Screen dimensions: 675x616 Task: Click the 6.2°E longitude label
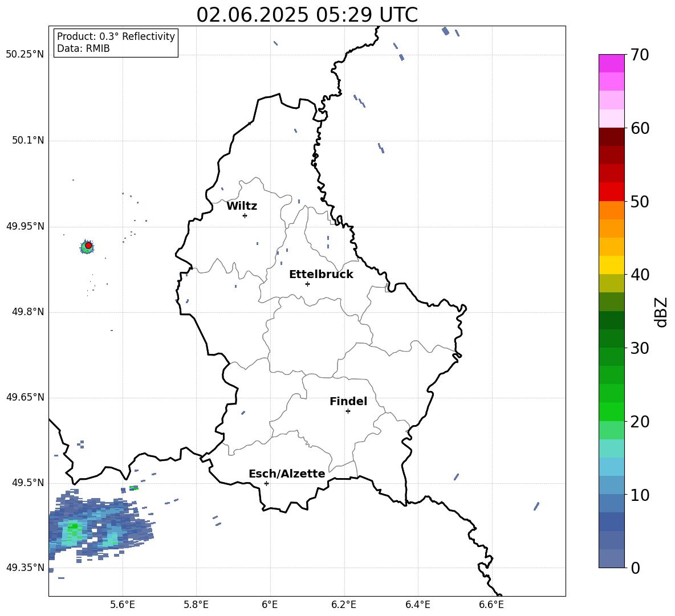pyautogui.click(x=344, y=605)
